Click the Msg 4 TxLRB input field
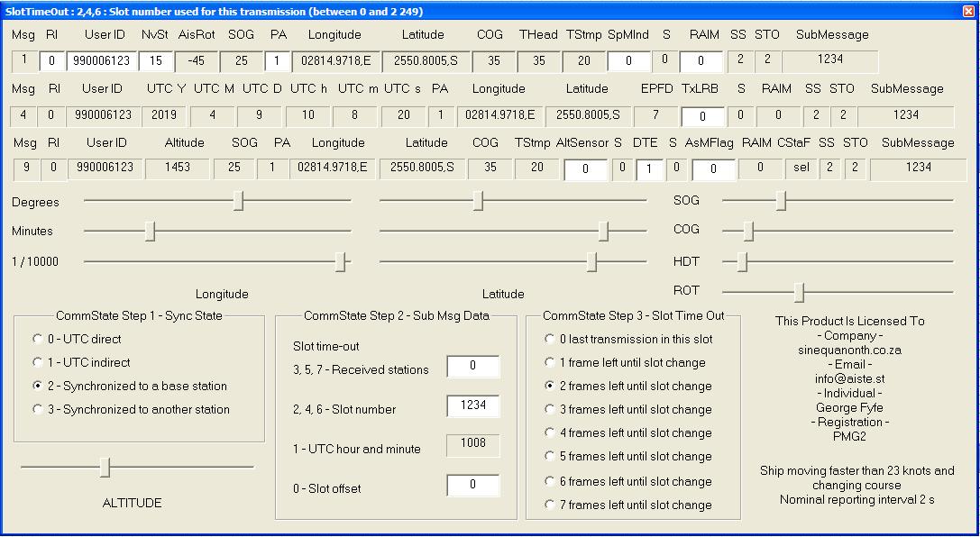 click(702, 117)
